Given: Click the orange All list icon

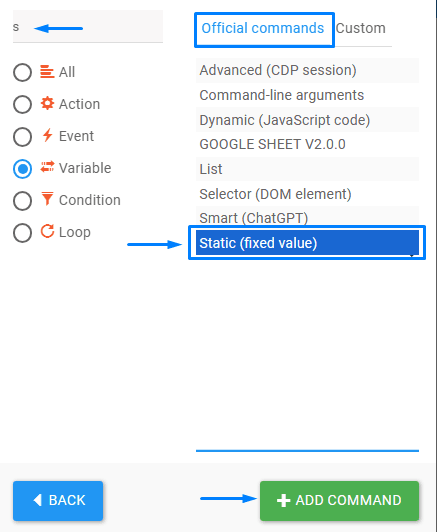Looking at the screenshot, I should pos(47,72).
